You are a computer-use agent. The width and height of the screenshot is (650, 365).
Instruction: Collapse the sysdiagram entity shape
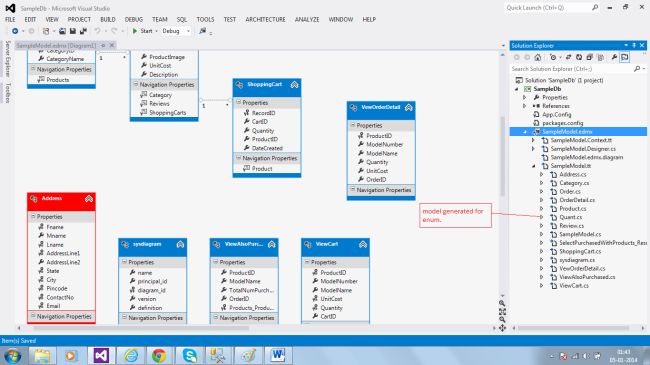point(180,244)
